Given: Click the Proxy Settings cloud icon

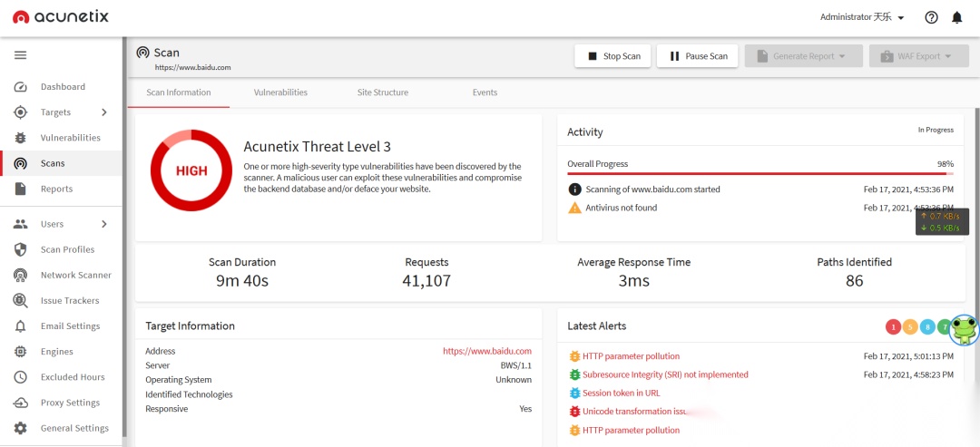Looking at the screenshot, I should (x=21, y=403).
